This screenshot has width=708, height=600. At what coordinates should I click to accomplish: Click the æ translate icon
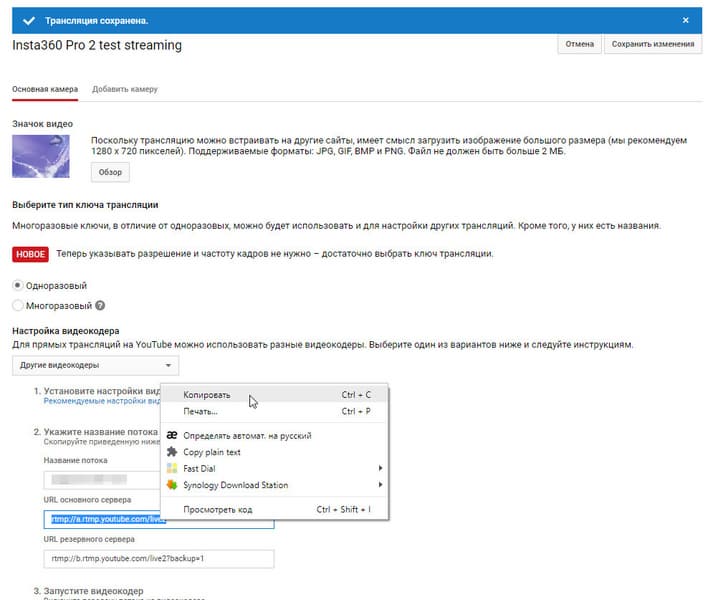pos(172,435)
